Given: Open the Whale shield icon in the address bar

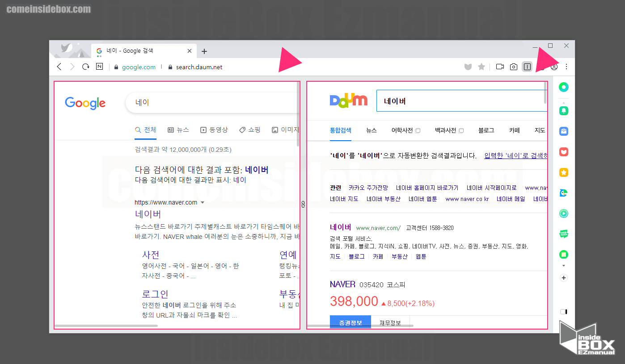Looking at the screenshot, I should point(468,67).
